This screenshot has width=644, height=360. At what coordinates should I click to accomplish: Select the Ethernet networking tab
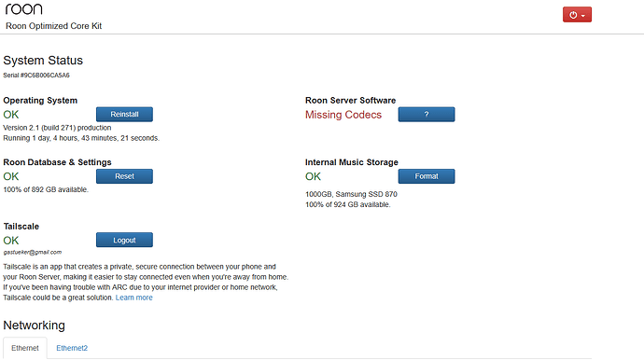[x=25, y=348]
